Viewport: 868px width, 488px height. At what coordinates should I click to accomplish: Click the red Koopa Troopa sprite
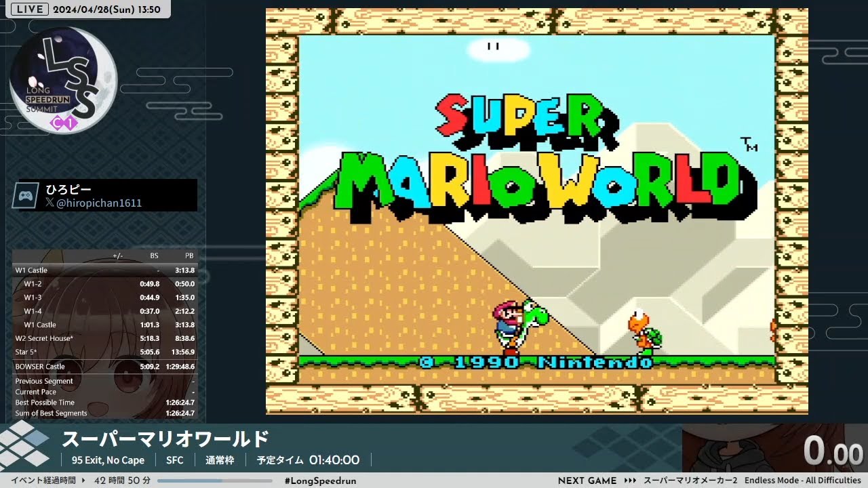(644, 332)
